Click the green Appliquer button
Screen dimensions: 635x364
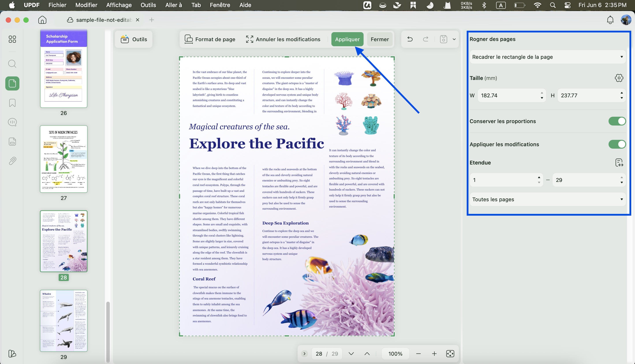(347, 39)
